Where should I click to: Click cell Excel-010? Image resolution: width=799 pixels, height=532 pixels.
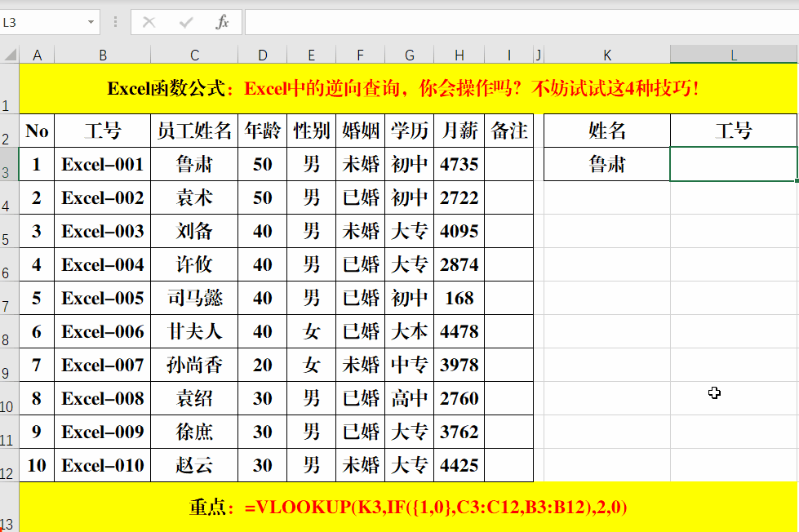coord(102,465)
